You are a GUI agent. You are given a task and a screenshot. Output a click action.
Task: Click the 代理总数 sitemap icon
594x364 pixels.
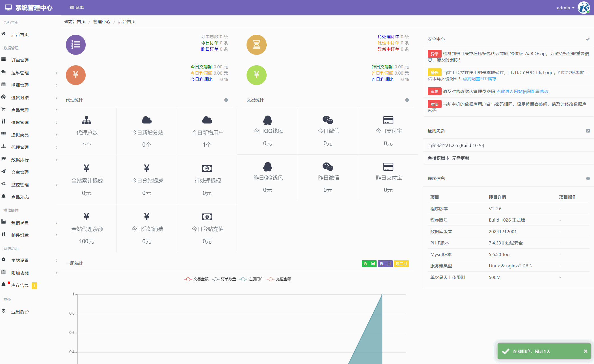(86, 120)
